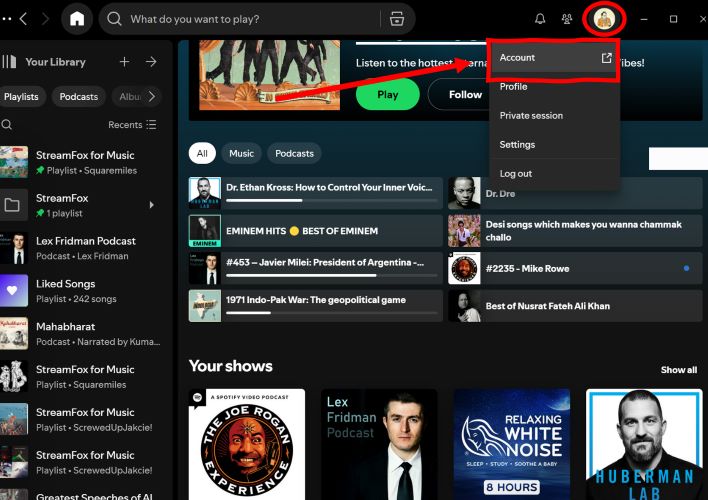Open the Liked Songs heart cover
Image resolution: width=708 pixels, height=500 pixels.
pos(13,291)
